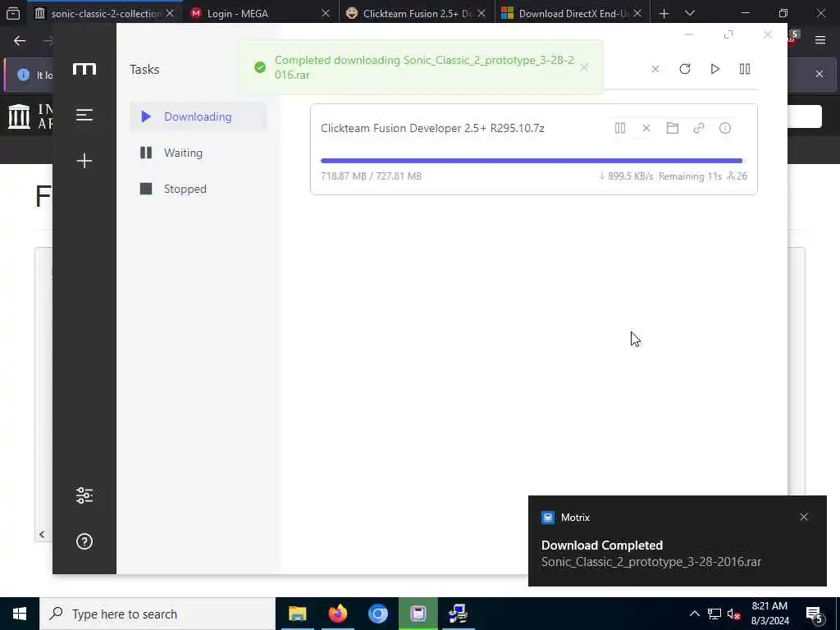Open the network tray icon

(x=714, y=614)
